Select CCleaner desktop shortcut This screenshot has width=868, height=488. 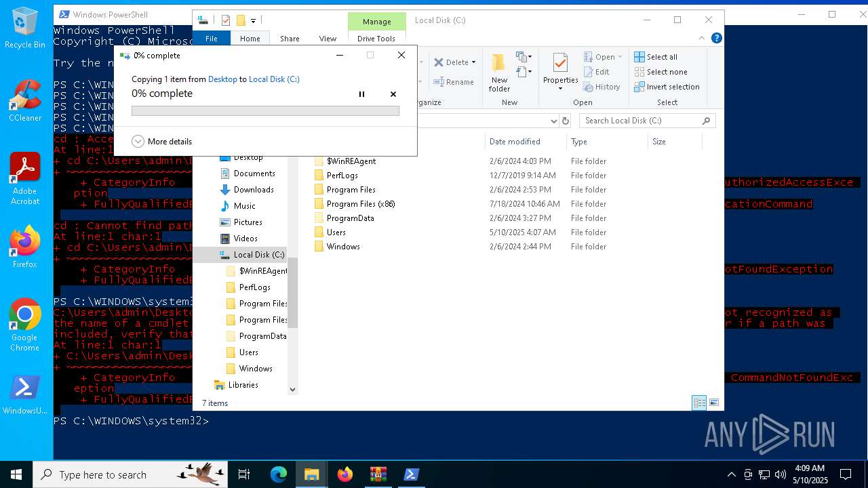[x=25, y=101]
